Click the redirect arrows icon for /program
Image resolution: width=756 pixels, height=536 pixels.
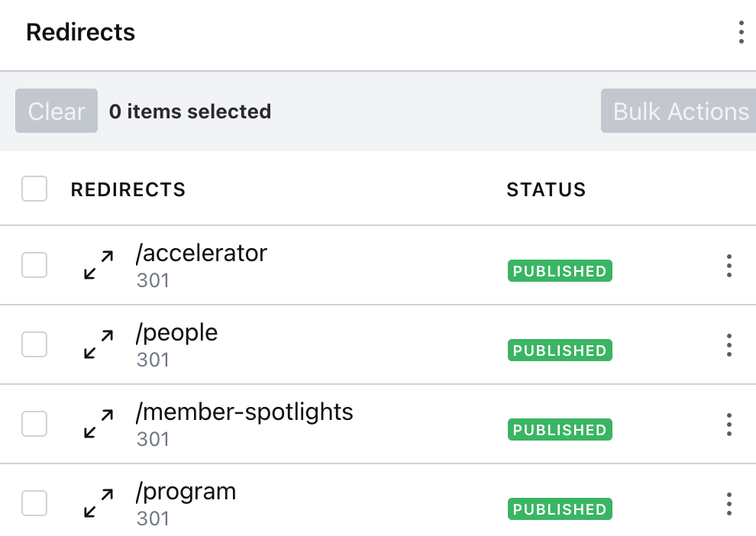pos(99,503)
